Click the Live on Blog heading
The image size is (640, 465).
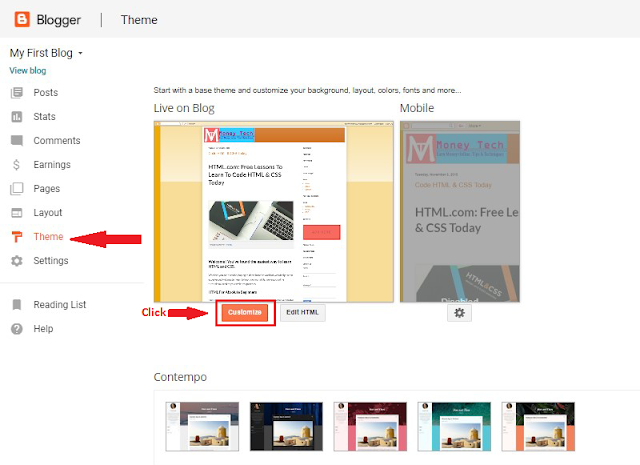point(184,108)
